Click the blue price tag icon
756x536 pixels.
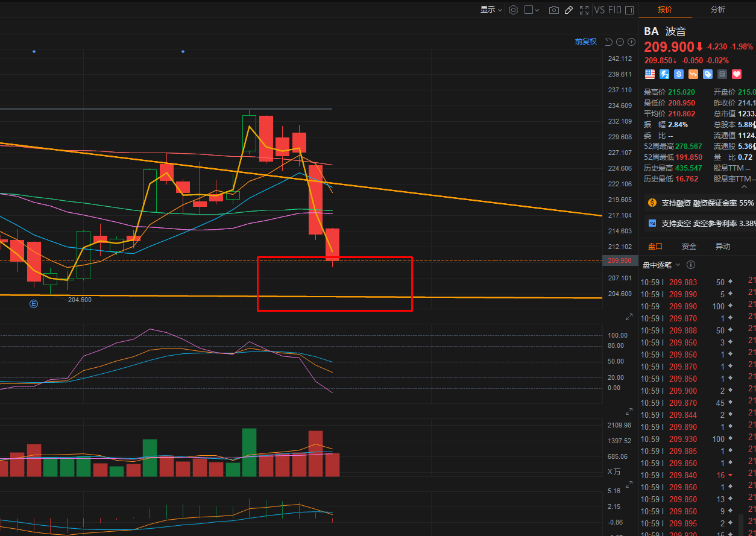point(708,74)
